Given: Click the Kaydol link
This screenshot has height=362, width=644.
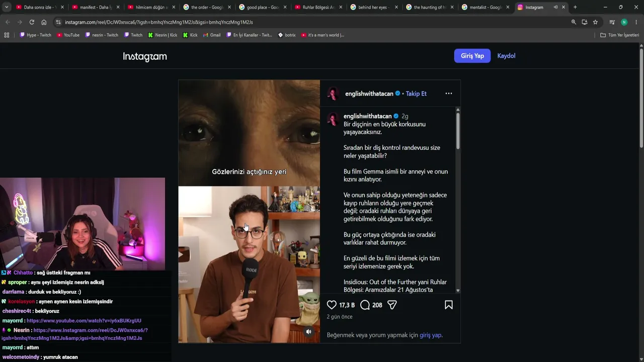Looking at the screenshot, I should click(506, 56).
